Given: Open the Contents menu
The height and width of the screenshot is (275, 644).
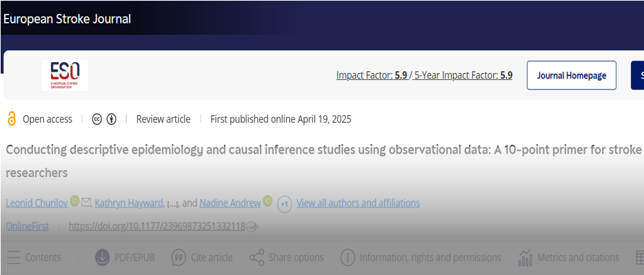Looking at the screenshot, I should [x=34, y=258].
